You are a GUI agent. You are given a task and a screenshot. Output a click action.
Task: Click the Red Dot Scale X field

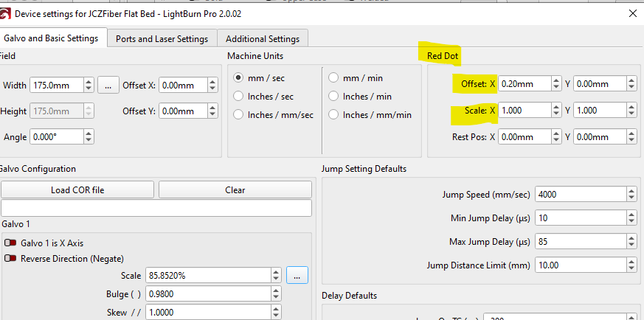(525, 111)
